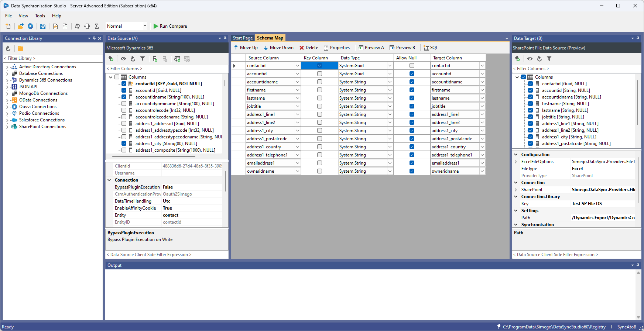This screenshot has width=644, height=331.
Task: Click Filter Columns field in Data Target
Action: (576, 69)
